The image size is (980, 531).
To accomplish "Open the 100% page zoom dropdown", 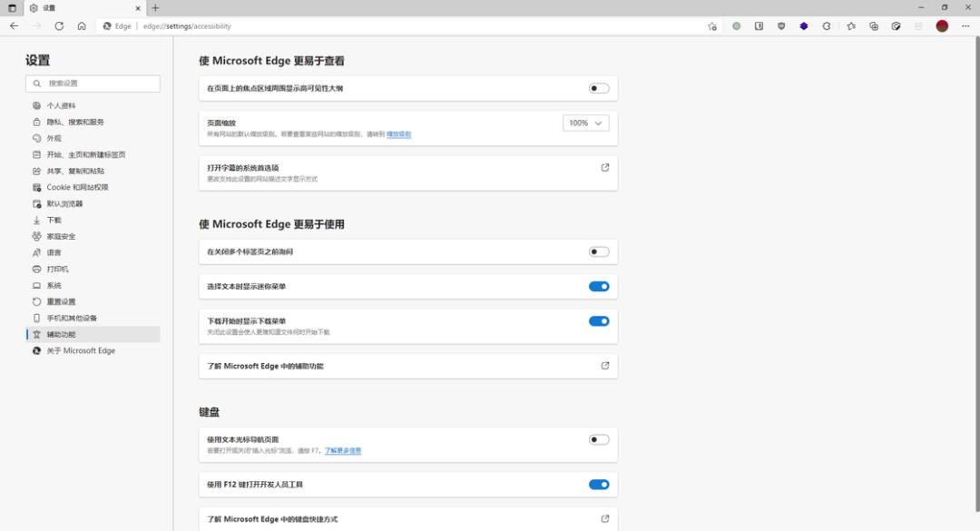I will click(x=585, y=123).
